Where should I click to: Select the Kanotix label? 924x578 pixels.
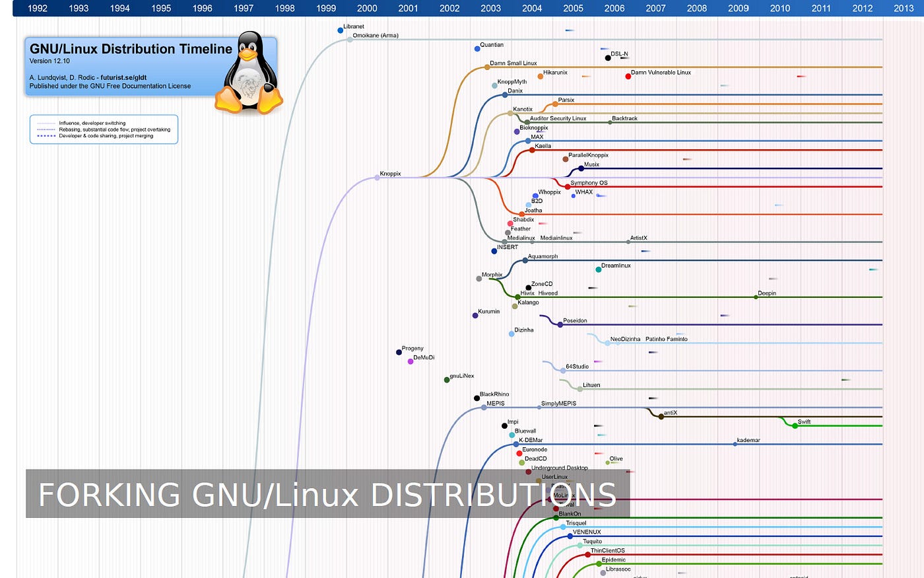pos(523,110)
